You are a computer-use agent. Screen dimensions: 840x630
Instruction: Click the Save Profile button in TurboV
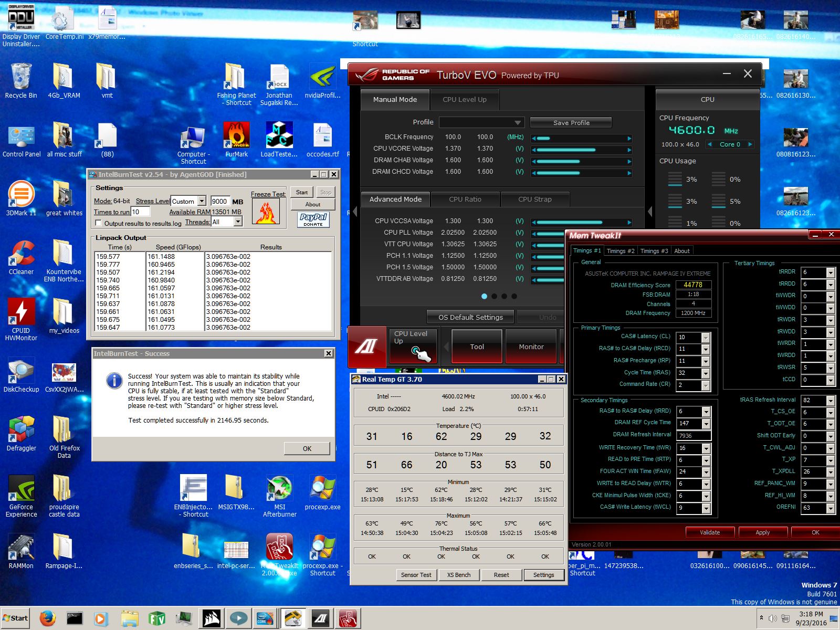[x=571, y=122]
